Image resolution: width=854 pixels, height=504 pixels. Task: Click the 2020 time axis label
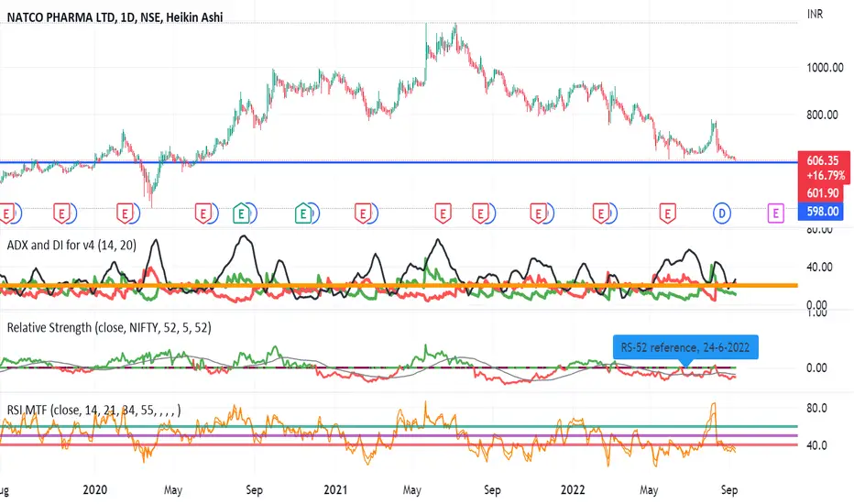click(x=94, y=490)
